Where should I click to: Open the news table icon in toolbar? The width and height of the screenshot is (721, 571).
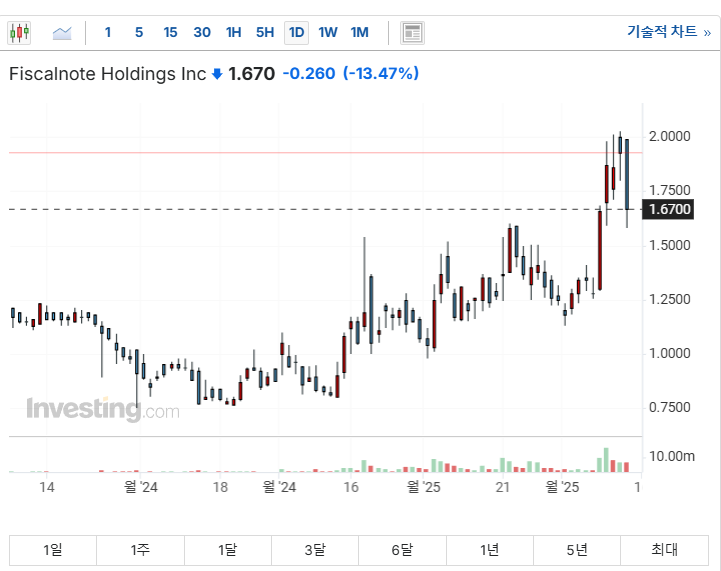[412, 33]
